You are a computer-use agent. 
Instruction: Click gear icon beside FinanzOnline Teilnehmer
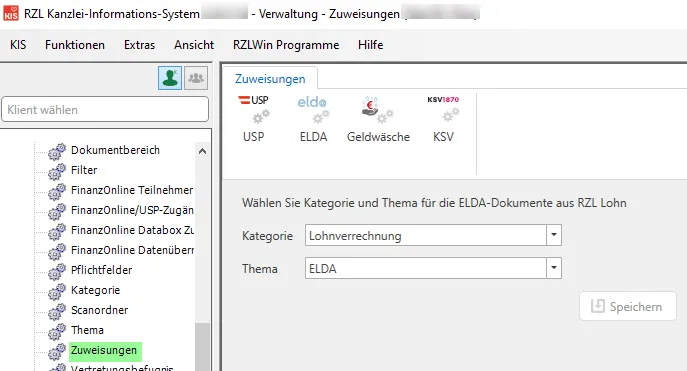(x=57, y=192)
